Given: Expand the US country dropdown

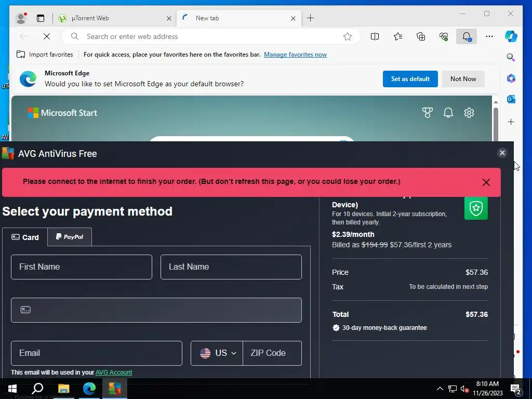Looking at the screenshot, I should tap(217, 353).
